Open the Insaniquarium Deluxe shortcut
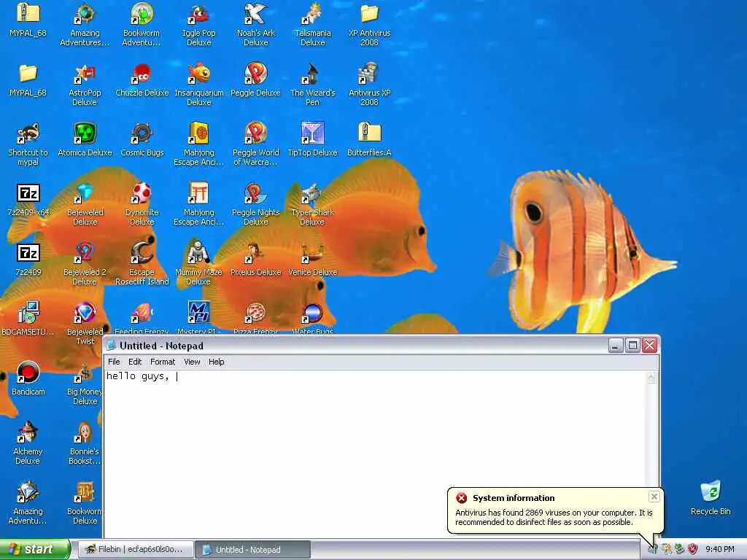747x560 pixels. (x=198, y=84)
